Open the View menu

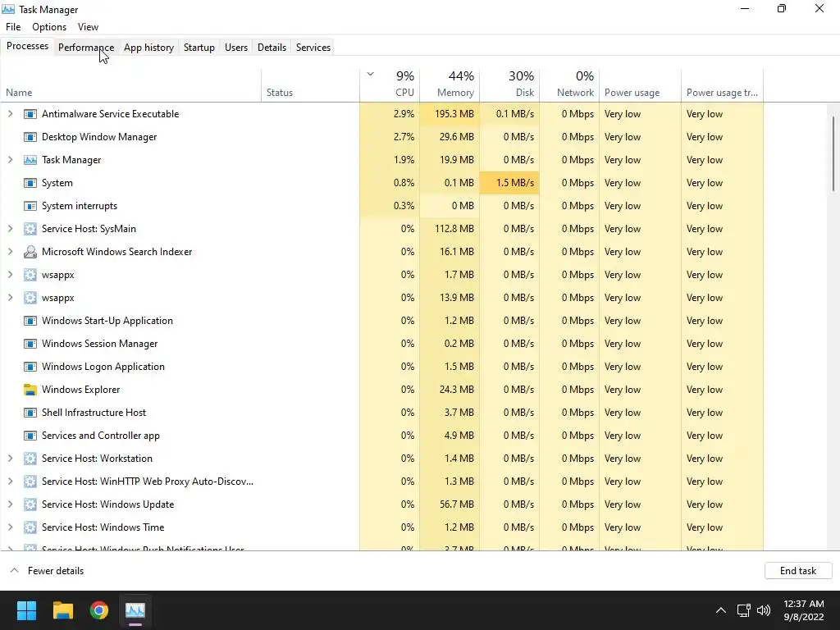click(88, 27)
